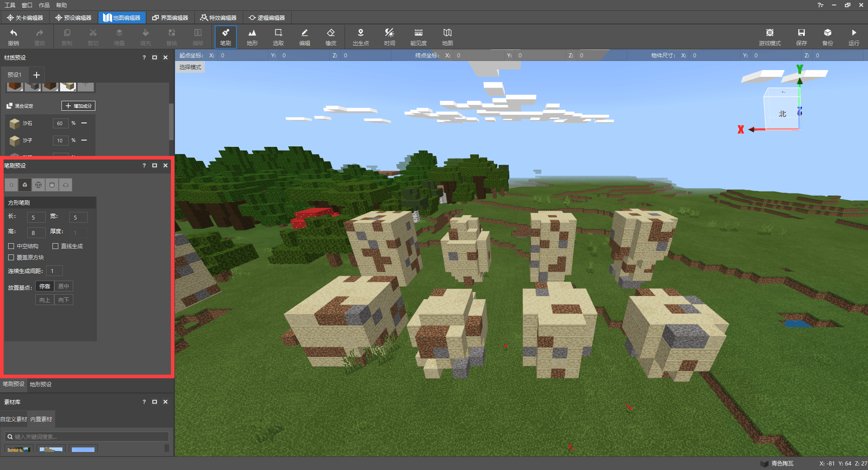This screenshot has width=868, height=470.
Task: Open help for 材质预设 panel
Action: point(144,57)
